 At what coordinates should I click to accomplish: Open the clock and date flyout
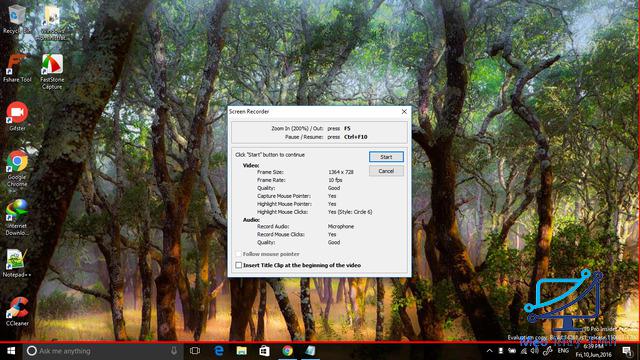pyautogui.click(x=593, y=351)
